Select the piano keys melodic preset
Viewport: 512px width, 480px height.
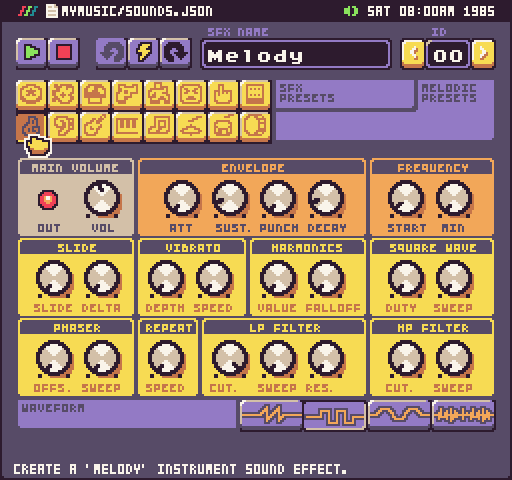click(x=127, y=127)
